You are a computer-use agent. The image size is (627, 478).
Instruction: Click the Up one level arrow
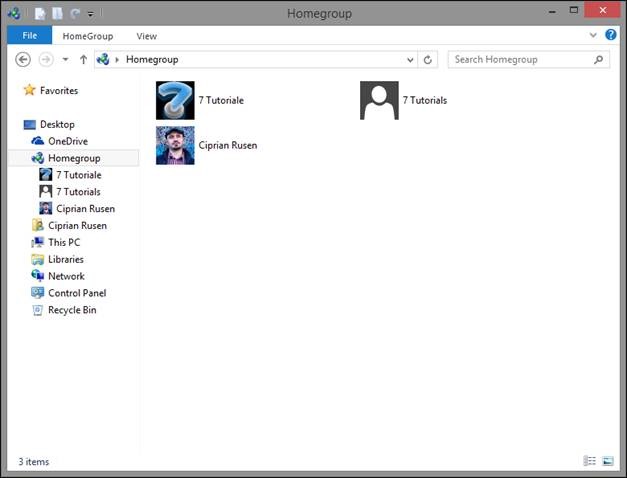(x=83, y=60)
